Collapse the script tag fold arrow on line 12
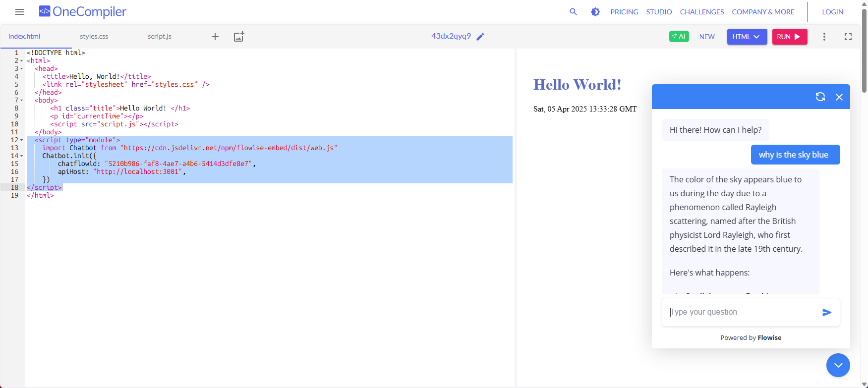The image size is (868, 388). (21, 140)
